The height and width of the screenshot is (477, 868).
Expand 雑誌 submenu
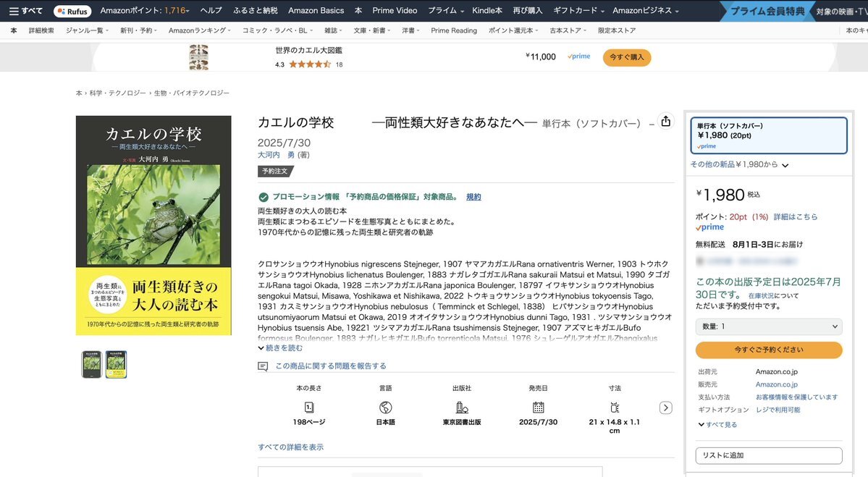[x=333, y=30]
